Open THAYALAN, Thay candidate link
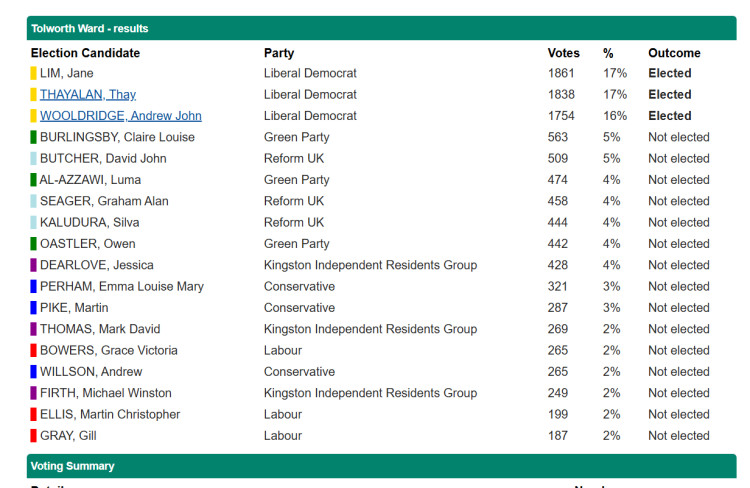Image resolution: width=750 pixels, height=488 pixels. (x=88, y=95)
